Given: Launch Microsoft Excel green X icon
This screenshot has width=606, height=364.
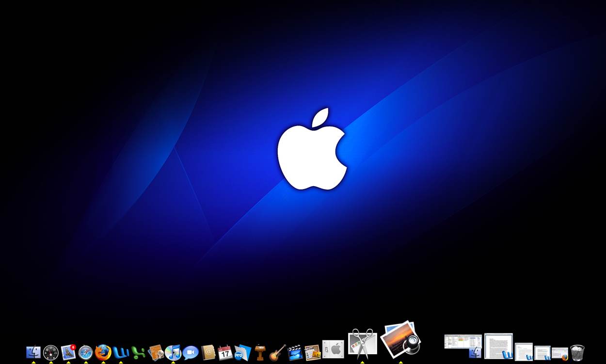Looking at the screenshot, I should (x=138, y=352).
